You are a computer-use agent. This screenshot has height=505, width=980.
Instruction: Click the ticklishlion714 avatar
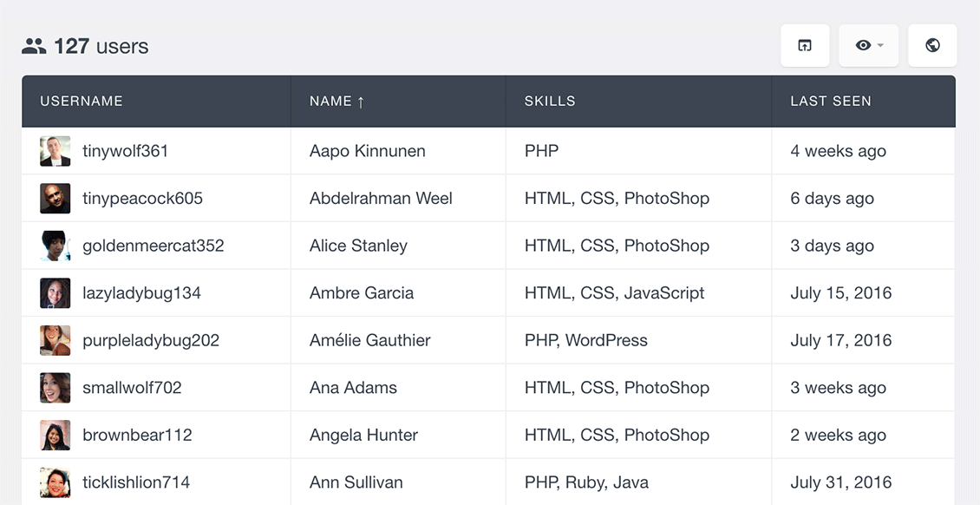pyautogui.click(x=55, y=482)
